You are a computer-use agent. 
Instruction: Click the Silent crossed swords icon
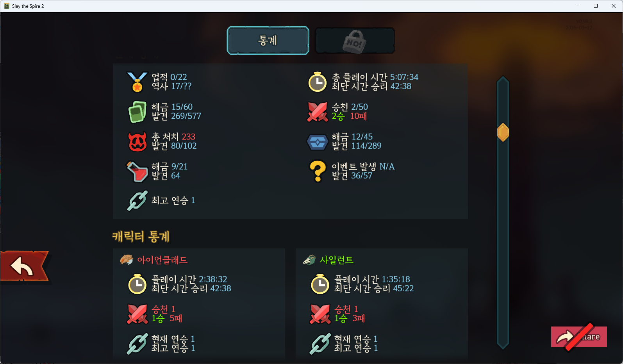click(320, 314)
